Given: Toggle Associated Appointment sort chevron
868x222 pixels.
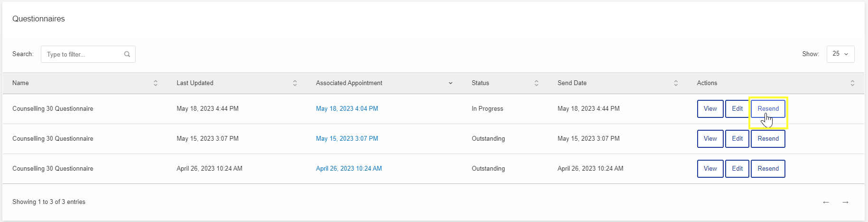Looking at the screenshot, I should coord(450,83).
